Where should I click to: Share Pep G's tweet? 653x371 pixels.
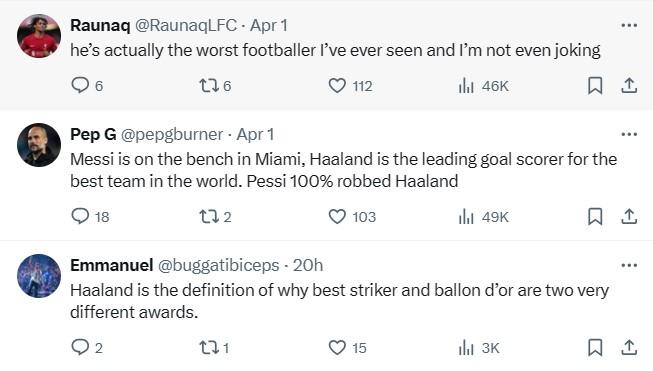tap(629, 217)
